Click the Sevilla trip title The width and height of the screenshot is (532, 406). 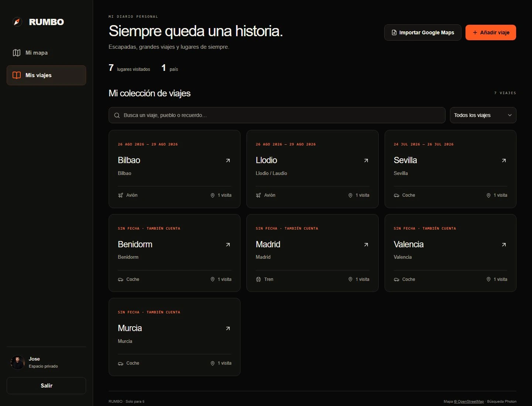405,160
